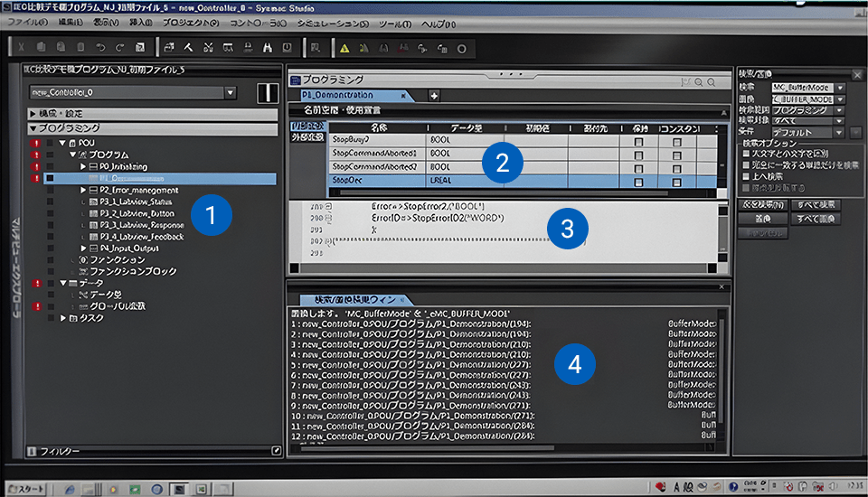Click the toolbar icon right of Redo
The height and width of the screenshot is (497, 868).
[x=140, y=48]
